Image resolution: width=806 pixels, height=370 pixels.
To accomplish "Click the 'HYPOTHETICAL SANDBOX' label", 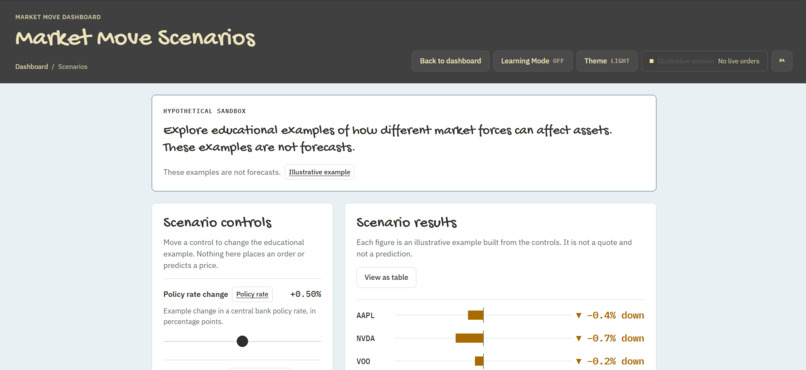I will tap(205, 111).
